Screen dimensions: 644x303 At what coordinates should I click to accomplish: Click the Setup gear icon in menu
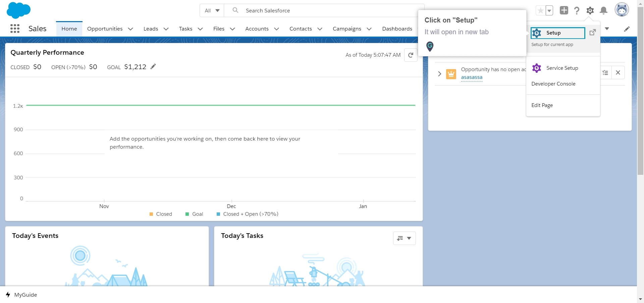click(537, 33)
